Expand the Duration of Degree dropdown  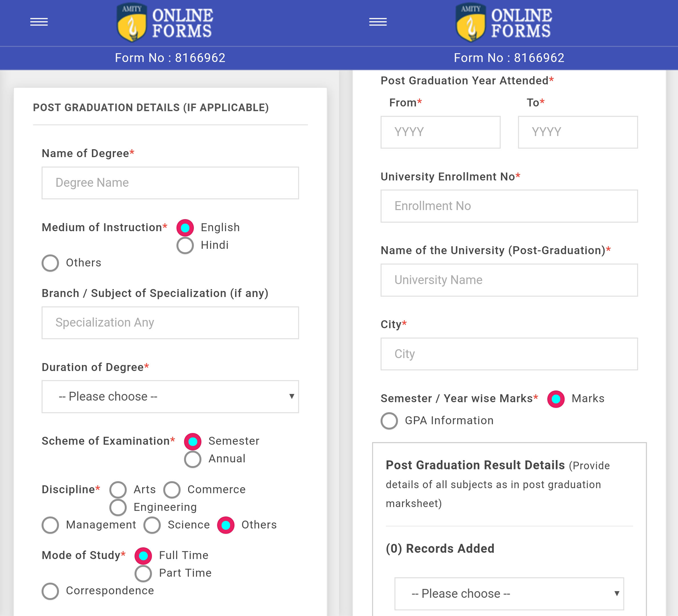tap(170, 397)
